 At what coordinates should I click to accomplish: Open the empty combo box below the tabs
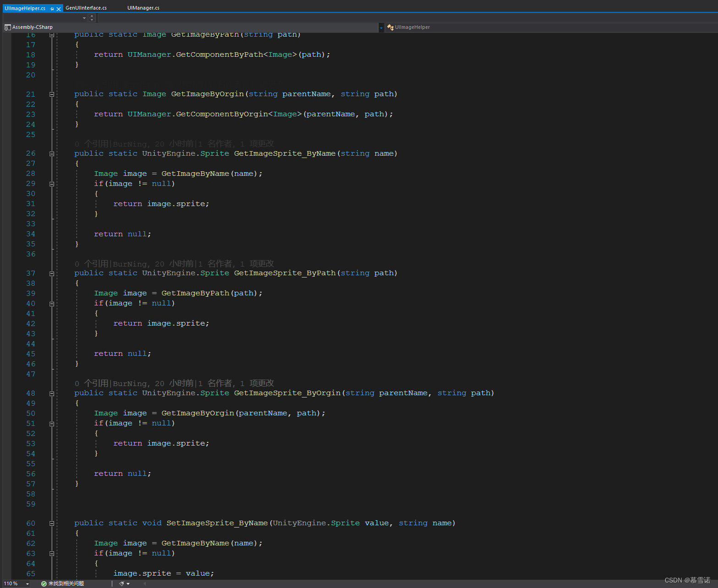tap(45, 18)
